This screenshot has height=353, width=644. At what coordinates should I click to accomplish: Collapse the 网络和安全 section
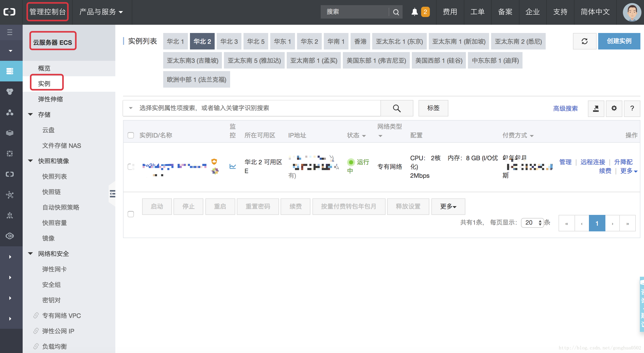pos(30,254)
